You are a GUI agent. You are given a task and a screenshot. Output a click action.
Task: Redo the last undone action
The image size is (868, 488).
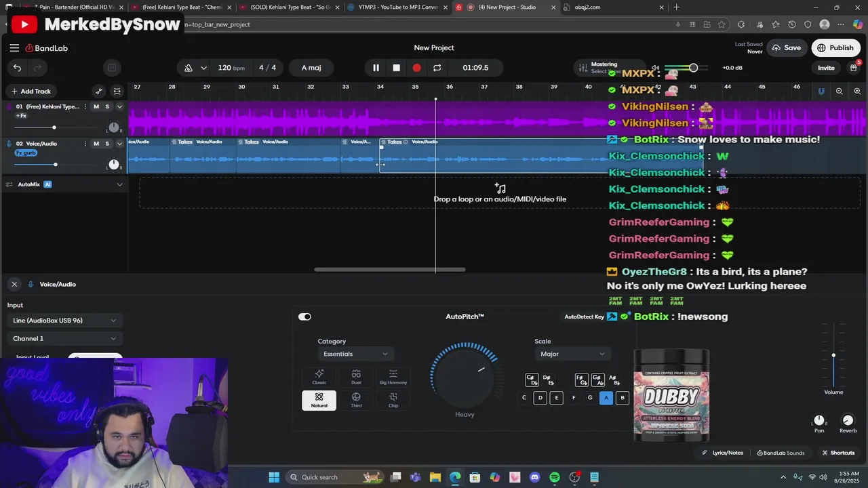(38, 68)
